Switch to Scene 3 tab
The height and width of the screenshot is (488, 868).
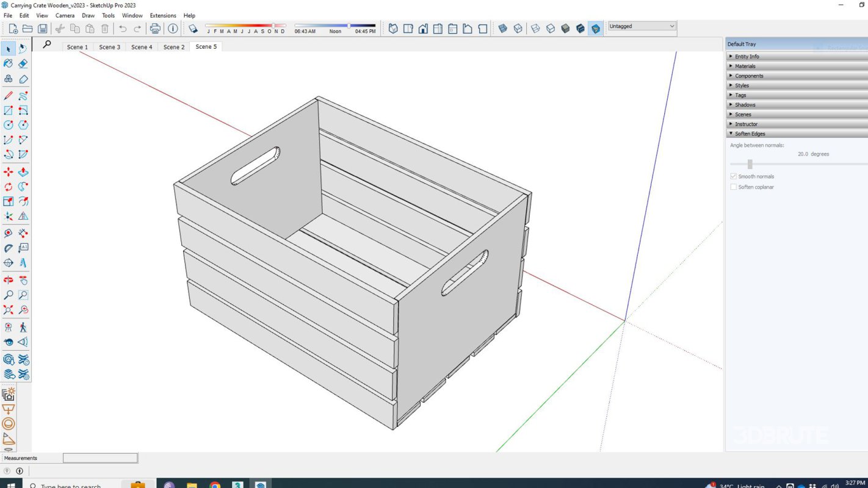coord(109,47)
